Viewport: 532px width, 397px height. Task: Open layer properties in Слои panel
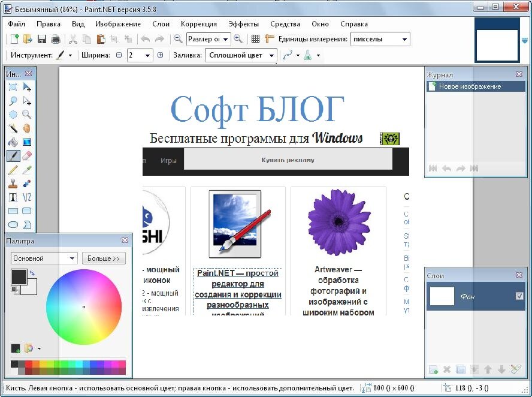point(515,369)
